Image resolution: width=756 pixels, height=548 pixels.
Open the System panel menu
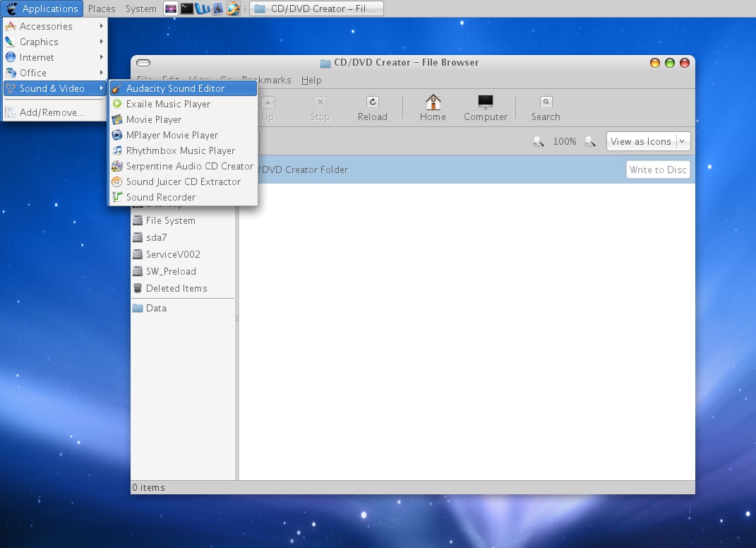click(x=140, y=8)
